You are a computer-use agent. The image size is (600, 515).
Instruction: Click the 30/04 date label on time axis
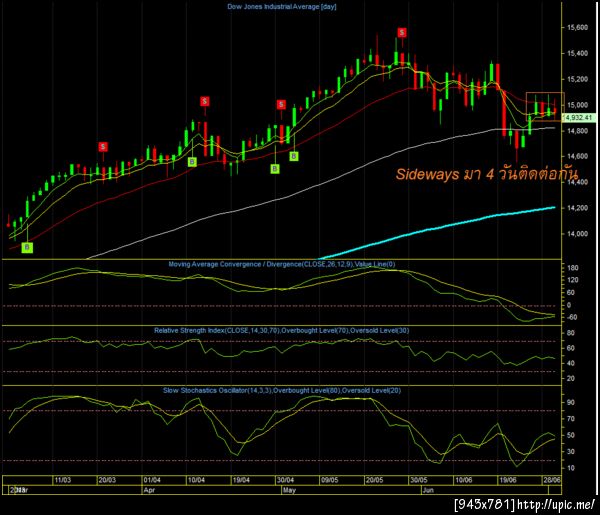pos(285,480)
